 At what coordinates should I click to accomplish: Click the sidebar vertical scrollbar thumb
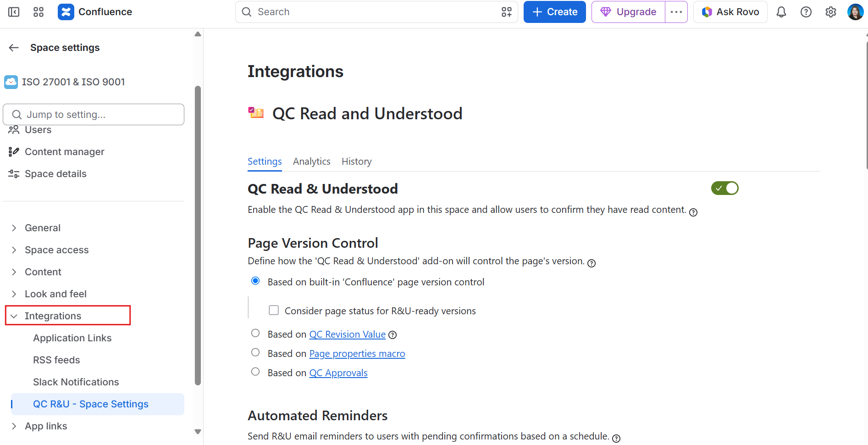[x=198, y=235]
